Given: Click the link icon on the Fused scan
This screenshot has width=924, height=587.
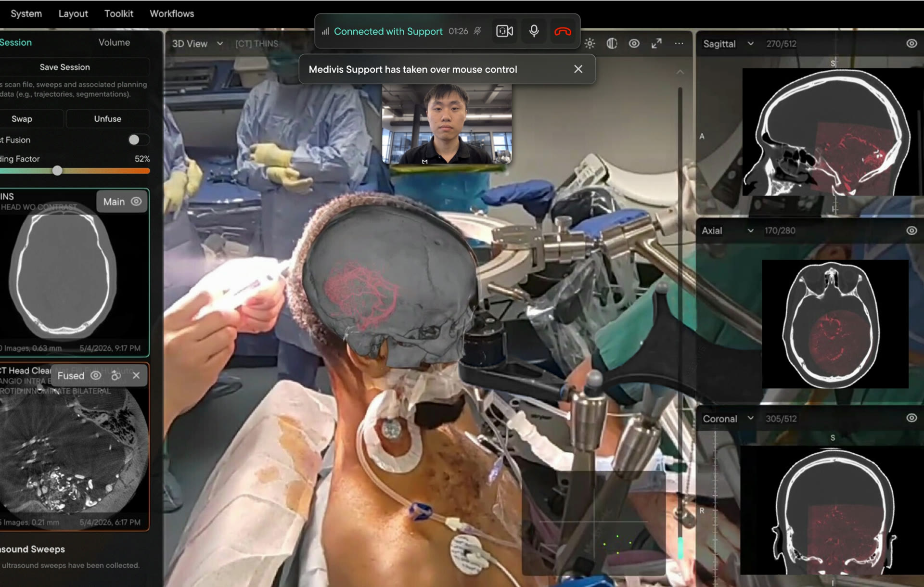Looking at the screenshot, I should [x=116, y=375].
